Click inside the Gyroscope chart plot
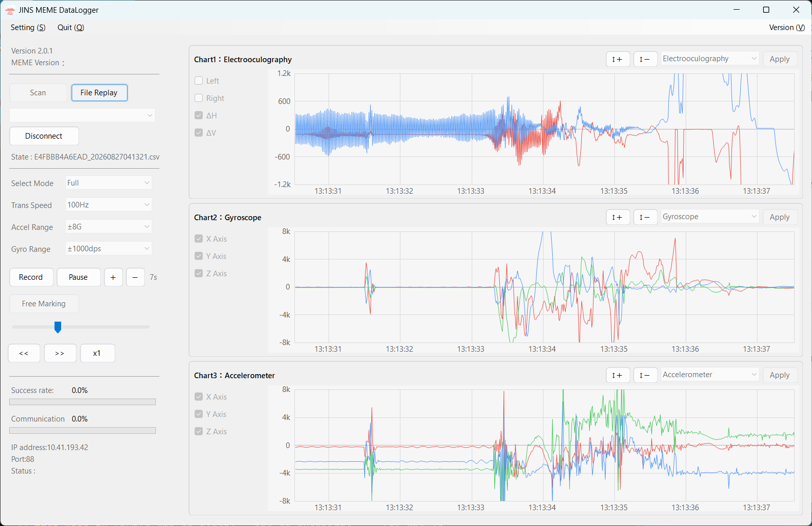 coord(545,287)
